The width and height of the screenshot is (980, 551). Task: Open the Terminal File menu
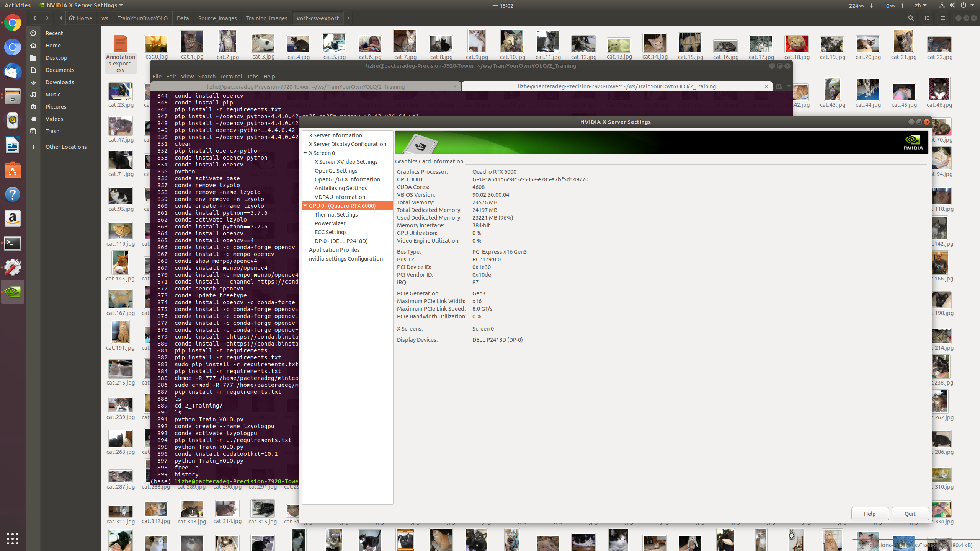click(x=157, y=77)
